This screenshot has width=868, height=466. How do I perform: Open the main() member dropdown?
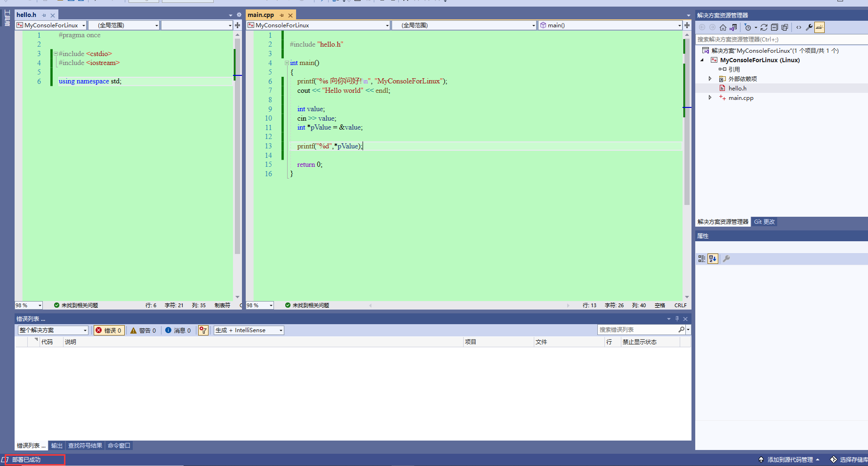tap(610, 25)
